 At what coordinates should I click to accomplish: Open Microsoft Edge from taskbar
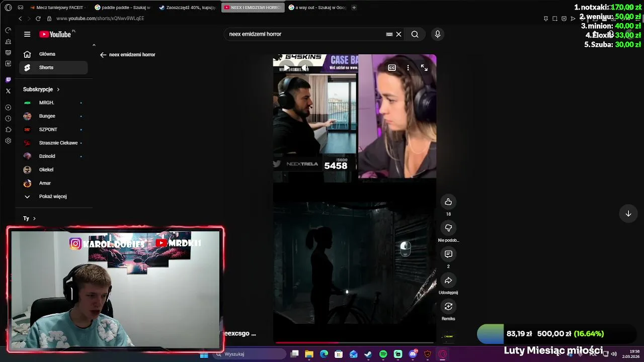pyautogui.click(x=324, y=354)
